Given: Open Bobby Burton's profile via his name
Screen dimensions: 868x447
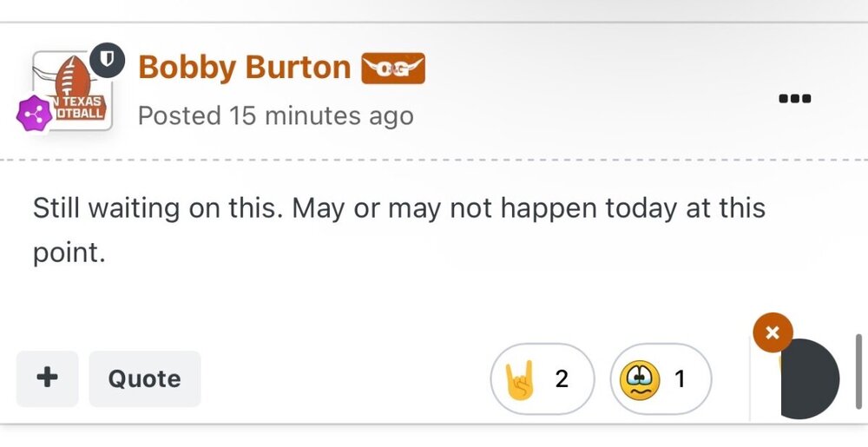Looking at the screenshot, I should coord(244,68).
